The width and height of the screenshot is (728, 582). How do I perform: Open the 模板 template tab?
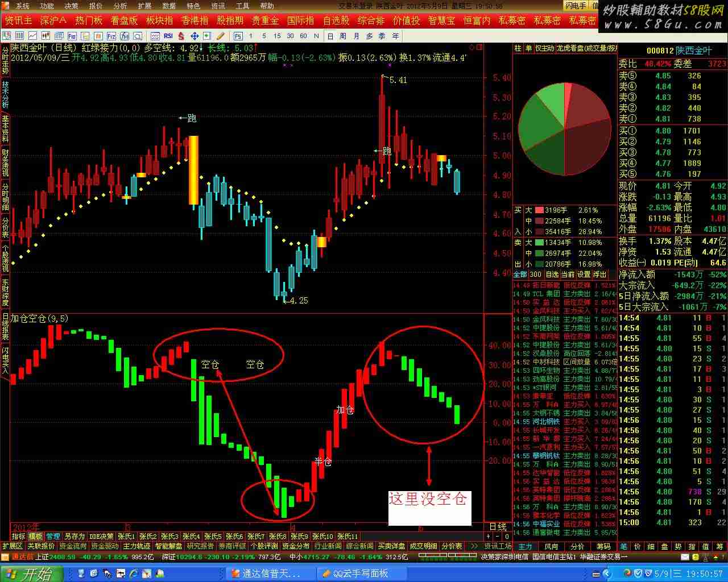click(36, 537)
